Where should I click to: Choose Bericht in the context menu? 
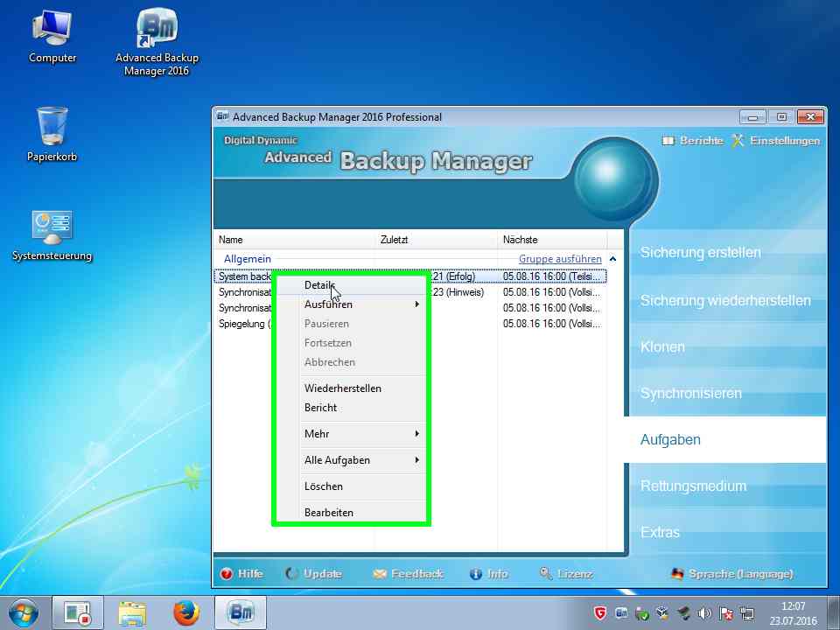pyautogui.click(x=352, y=408)
